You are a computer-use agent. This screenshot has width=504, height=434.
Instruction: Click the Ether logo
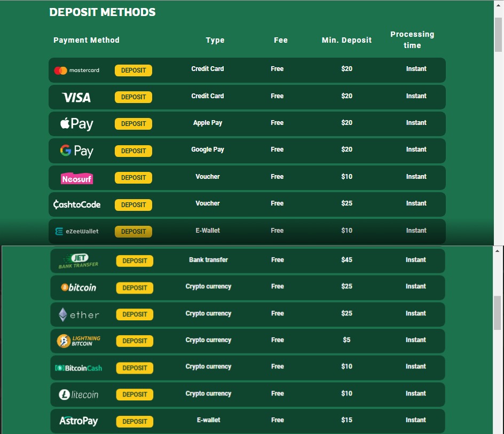click(x=78, y=314)
